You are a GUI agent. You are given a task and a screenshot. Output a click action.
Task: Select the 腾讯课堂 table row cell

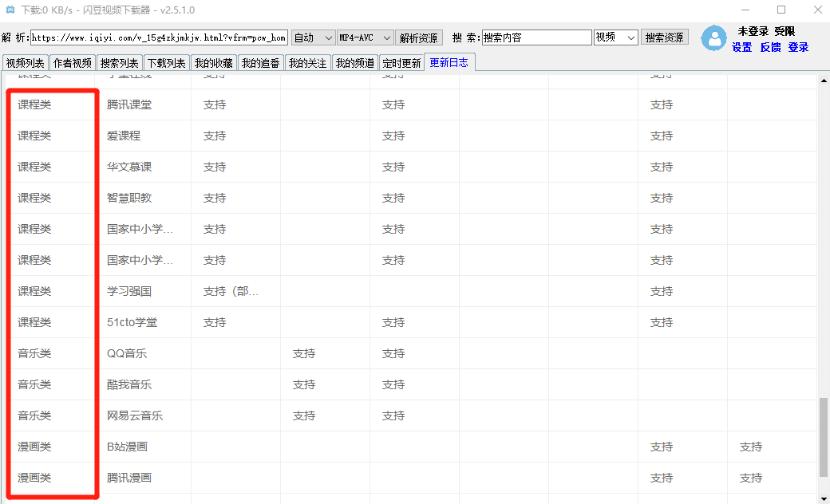tap(129, 104)
